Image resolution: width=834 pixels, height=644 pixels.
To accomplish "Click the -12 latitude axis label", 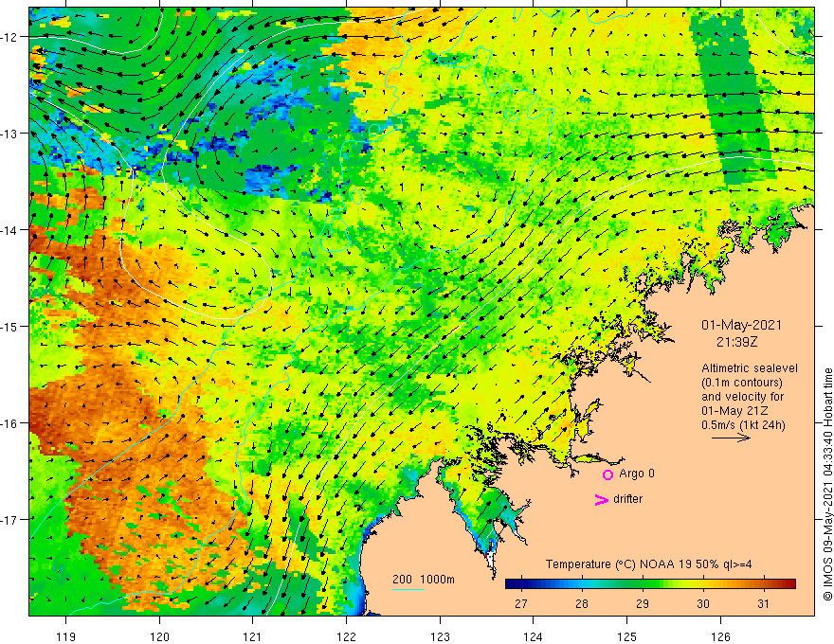I will click(x=9, y=37).
